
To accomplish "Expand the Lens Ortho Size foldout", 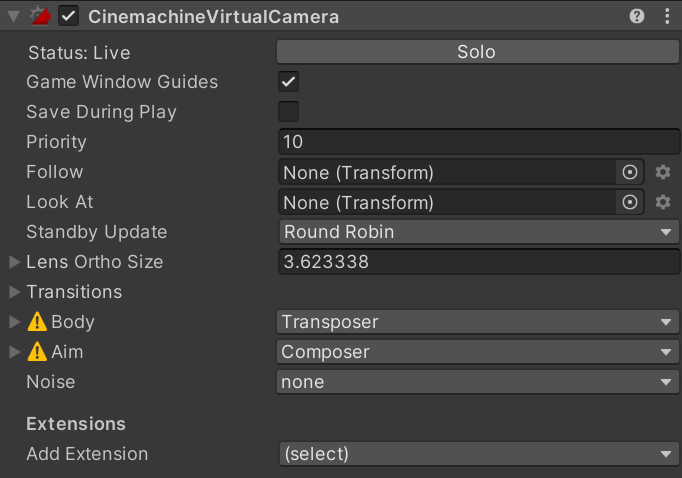I will (14, 262).
